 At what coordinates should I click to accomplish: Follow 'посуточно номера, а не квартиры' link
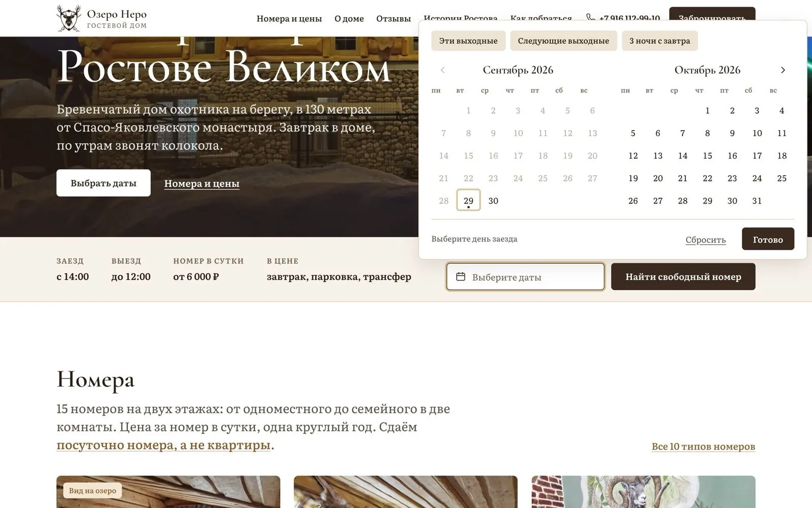click(163, 445)
